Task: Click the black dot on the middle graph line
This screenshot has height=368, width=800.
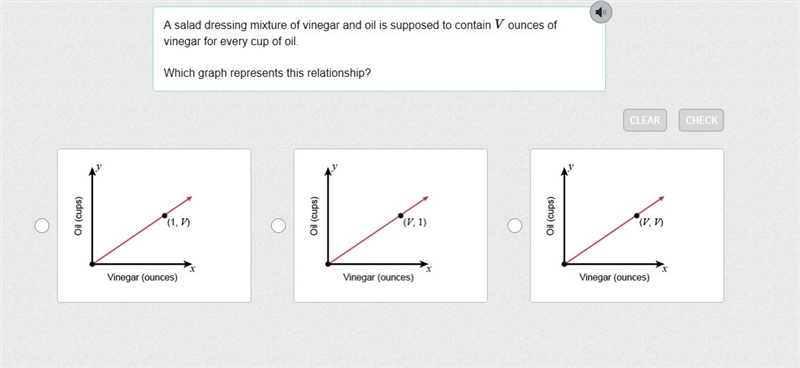Action: [x=401, y=216]
